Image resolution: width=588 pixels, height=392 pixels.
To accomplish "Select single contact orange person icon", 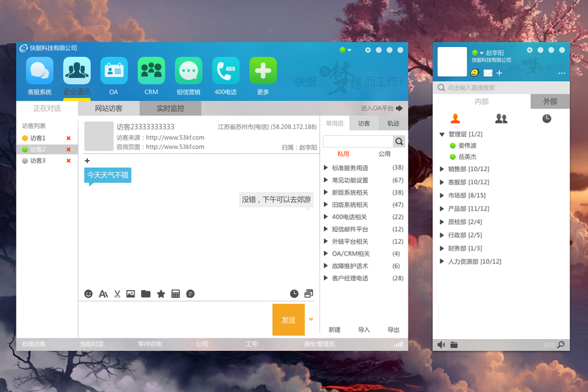I will [455, 118].
